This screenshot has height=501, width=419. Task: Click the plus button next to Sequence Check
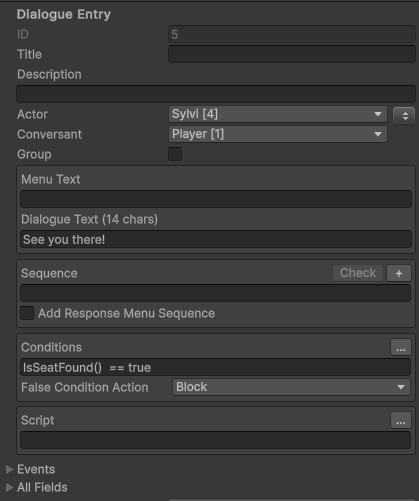pos(399,273)
